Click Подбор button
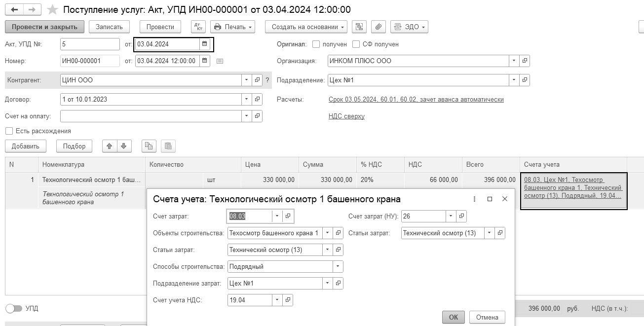 tap(74, 146)
